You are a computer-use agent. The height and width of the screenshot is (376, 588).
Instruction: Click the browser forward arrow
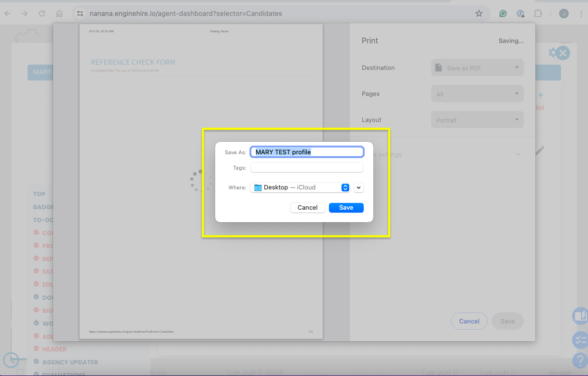[x=25, y=13]
